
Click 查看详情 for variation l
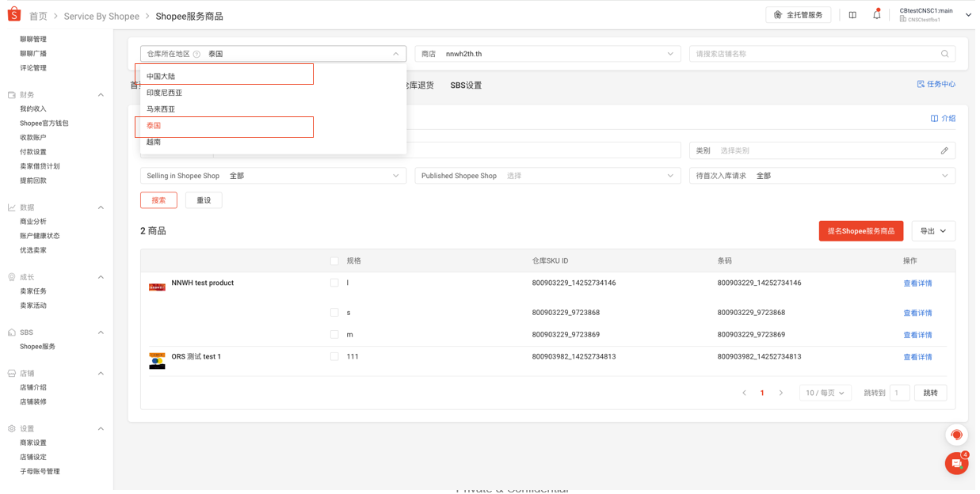[x=917, y=283]
